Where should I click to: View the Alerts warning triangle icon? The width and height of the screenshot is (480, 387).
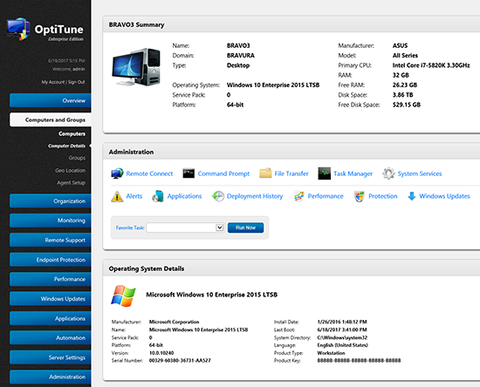(x=117, y=196)
